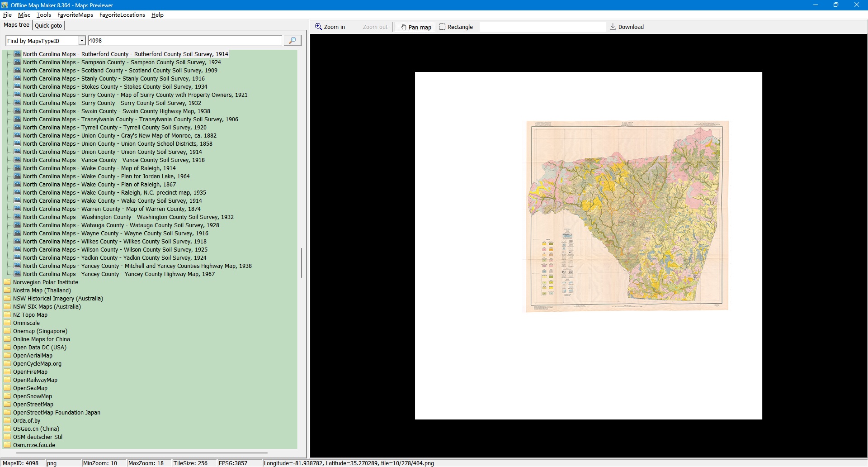The height and width of the screenshot is (467, 868).
Task: Switch to the Quick goto tab
Action: [x=48, y=26]
